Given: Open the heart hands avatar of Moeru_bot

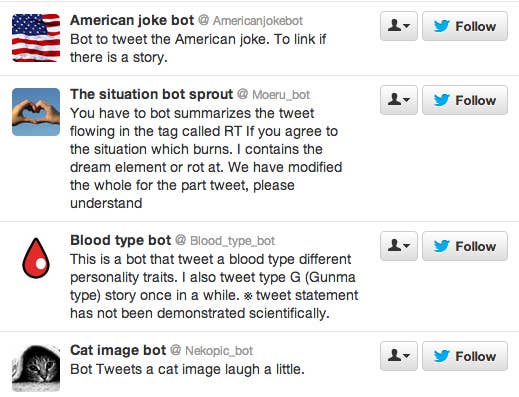Looking at the screenshot, I should (x=36, y=112).
